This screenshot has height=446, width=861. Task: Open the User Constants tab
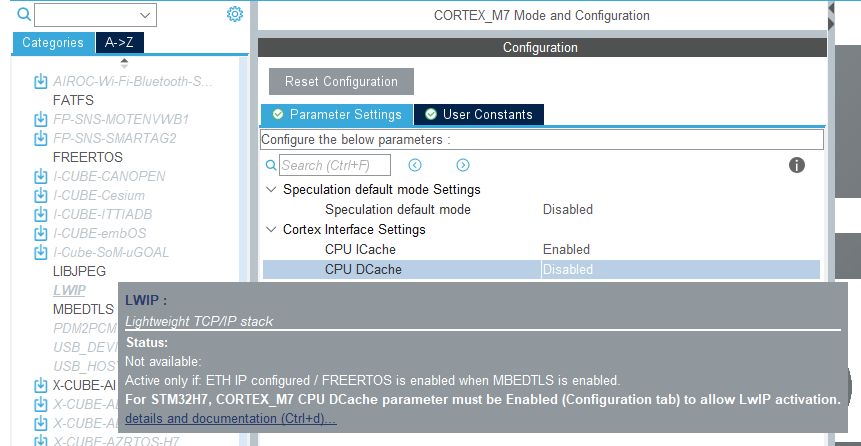point(479,115)
